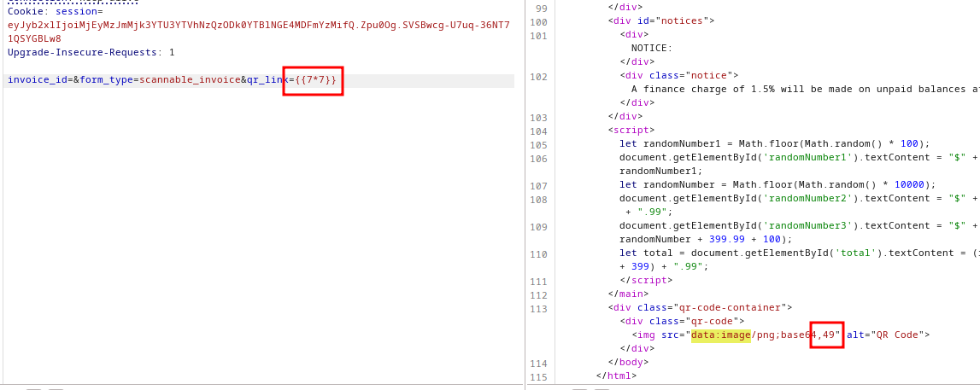Click the {{7*7}} payload in request body

pos(316,80)
